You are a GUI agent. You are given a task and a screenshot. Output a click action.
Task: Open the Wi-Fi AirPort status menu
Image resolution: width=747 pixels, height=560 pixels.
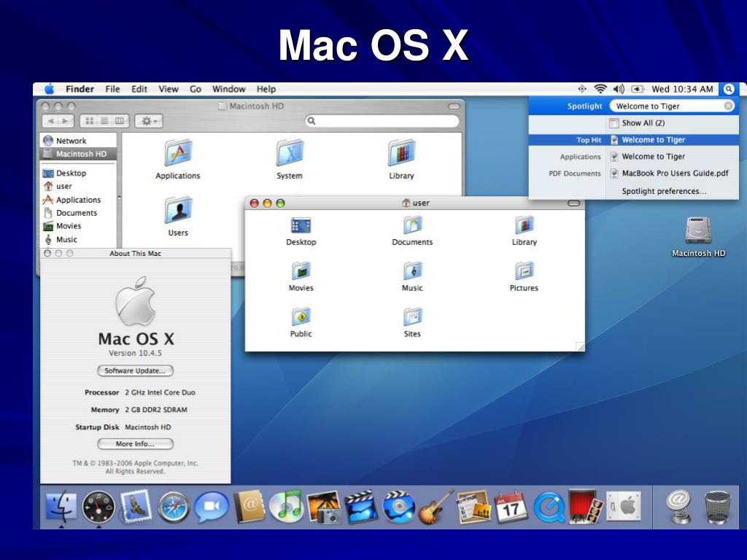tap(600, 89)
